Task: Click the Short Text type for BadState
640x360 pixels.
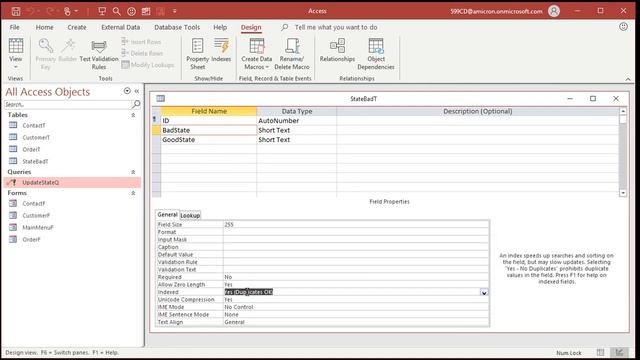Action: [297, 130]
